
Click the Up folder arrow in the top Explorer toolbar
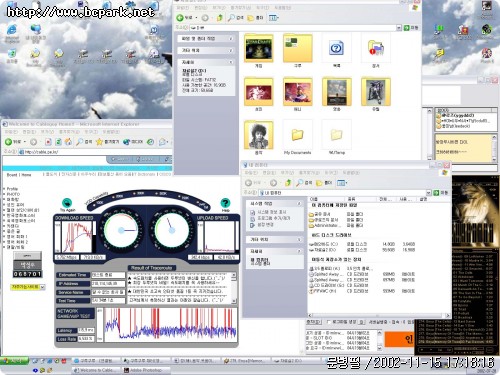pyautogui.click(x=220, y=18)
